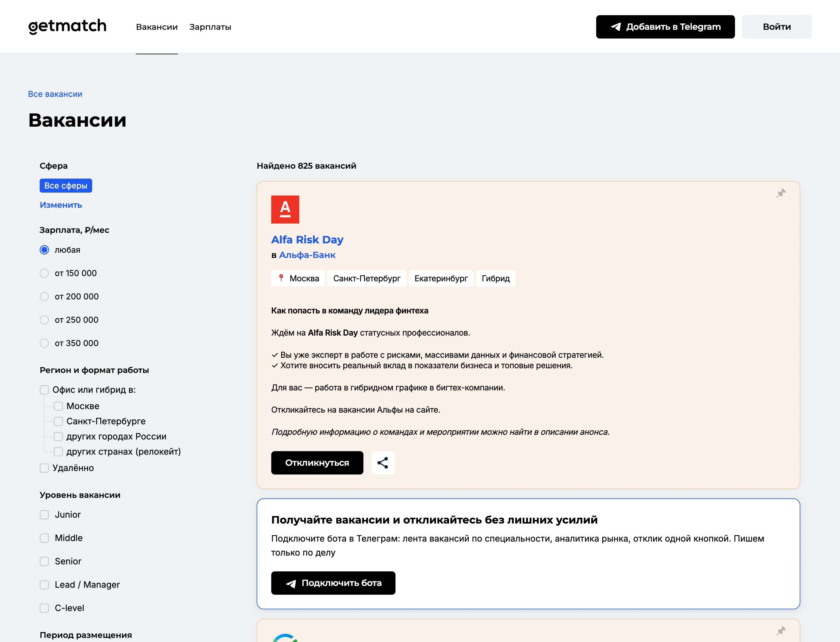Check the Москве region checkbox
The width and height of the screenshot is (840, 642).
coord(58,406)
